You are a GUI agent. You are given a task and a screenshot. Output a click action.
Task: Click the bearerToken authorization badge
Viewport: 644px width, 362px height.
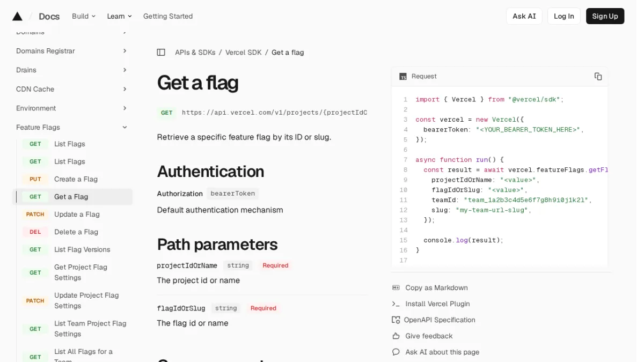pos(232,194)
